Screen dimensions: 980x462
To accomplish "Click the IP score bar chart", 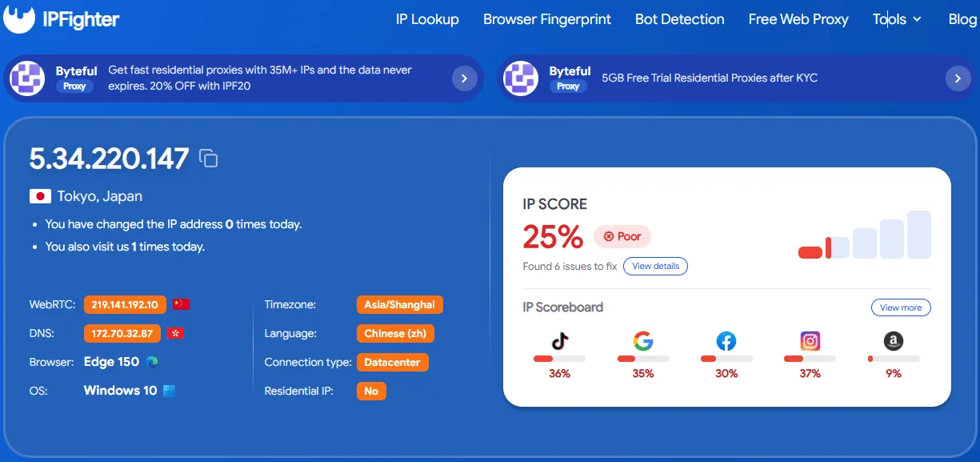I will pos(865,235).
